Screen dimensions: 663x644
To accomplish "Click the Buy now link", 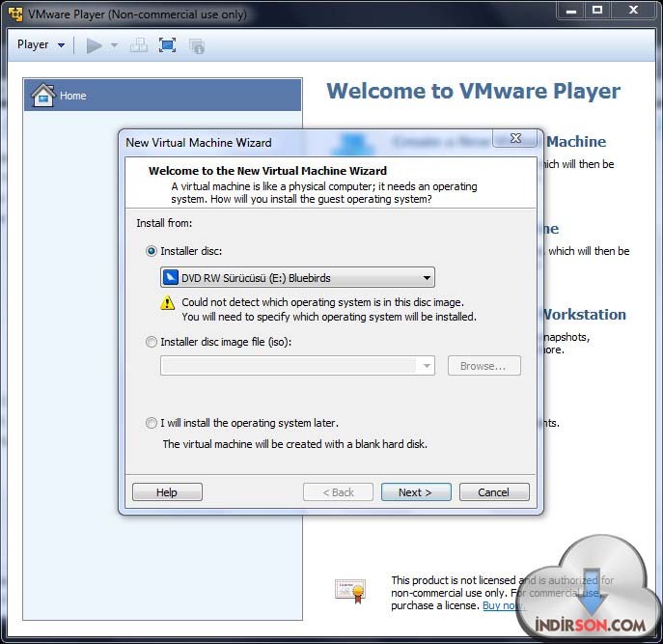I will coord(504,605).
